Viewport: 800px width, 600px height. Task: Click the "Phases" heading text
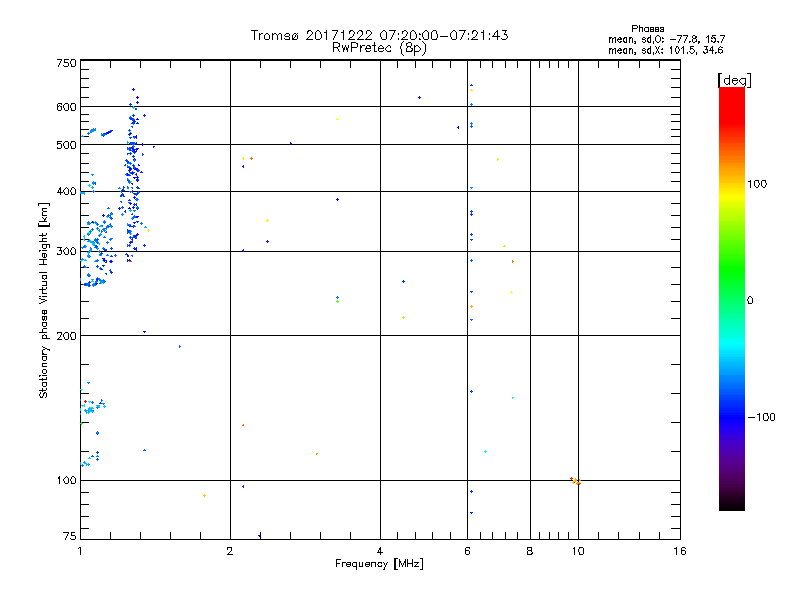[647, 29]
